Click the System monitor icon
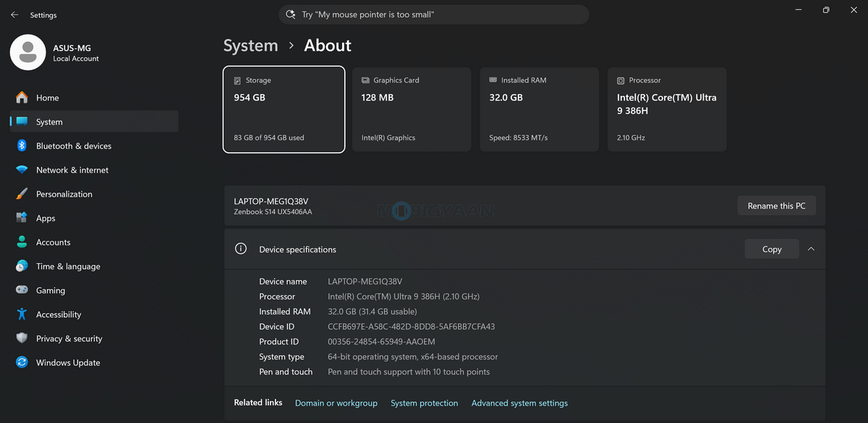The width and height of the screenshot is (868, 423). (x=22, y=121)
